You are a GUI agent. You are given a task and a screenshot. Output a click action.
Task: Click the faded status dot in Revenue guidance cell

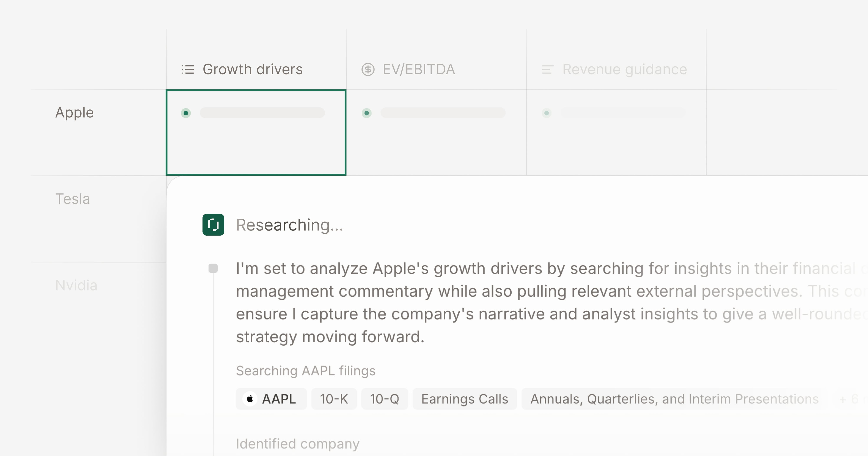click(547, 113)
